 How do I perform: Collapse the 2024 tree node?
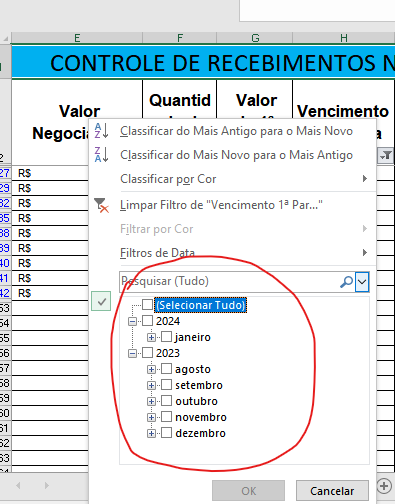click(x=132, y=321)
